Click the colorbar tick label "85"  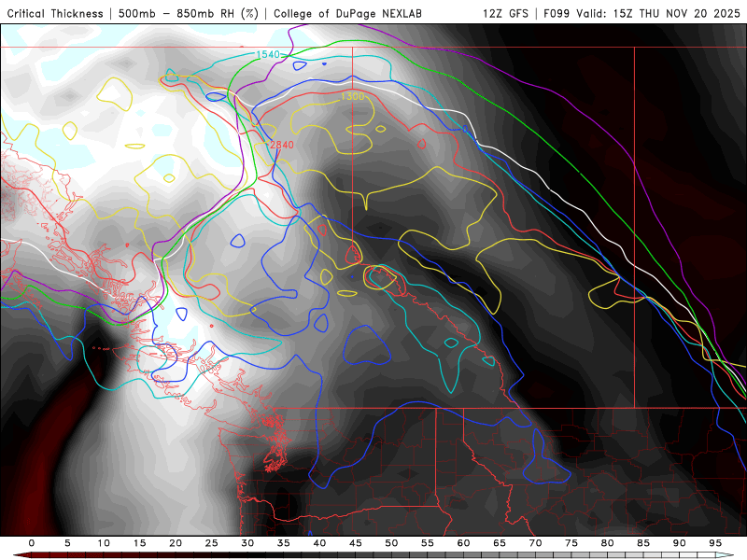(643, 543)
